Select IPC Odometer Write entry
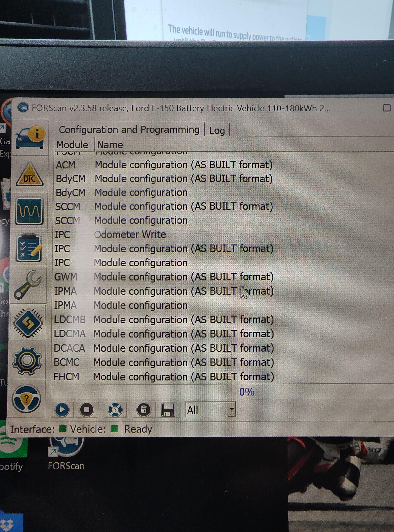 pos(130,234)
